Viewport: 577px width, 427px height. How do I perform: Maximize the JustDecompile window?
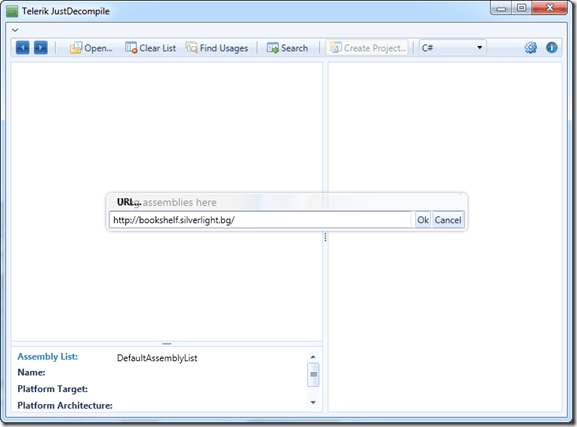pyautogui.click(x=521, y=8)
